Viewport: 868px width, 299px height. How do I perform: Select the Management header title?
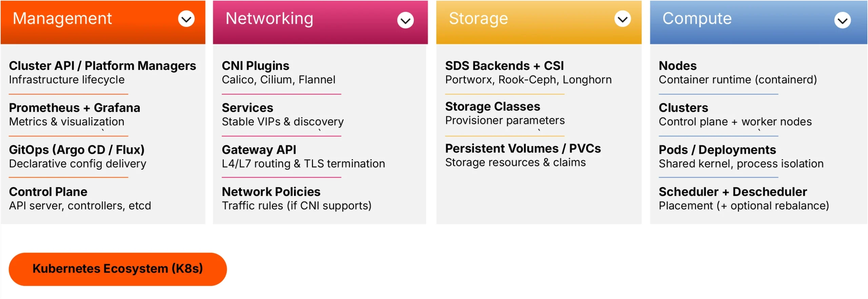point(62,18)
